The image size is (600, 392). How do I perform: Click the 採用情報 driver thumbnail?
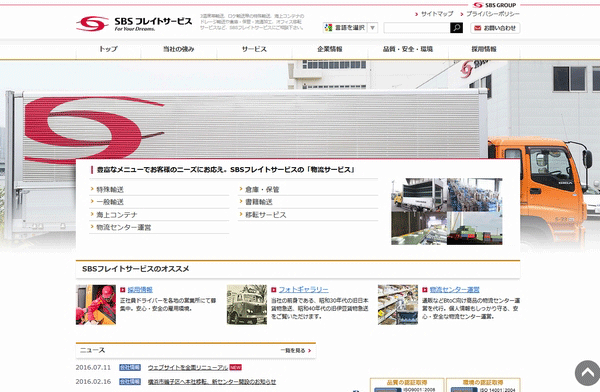[x=96, y=305]
